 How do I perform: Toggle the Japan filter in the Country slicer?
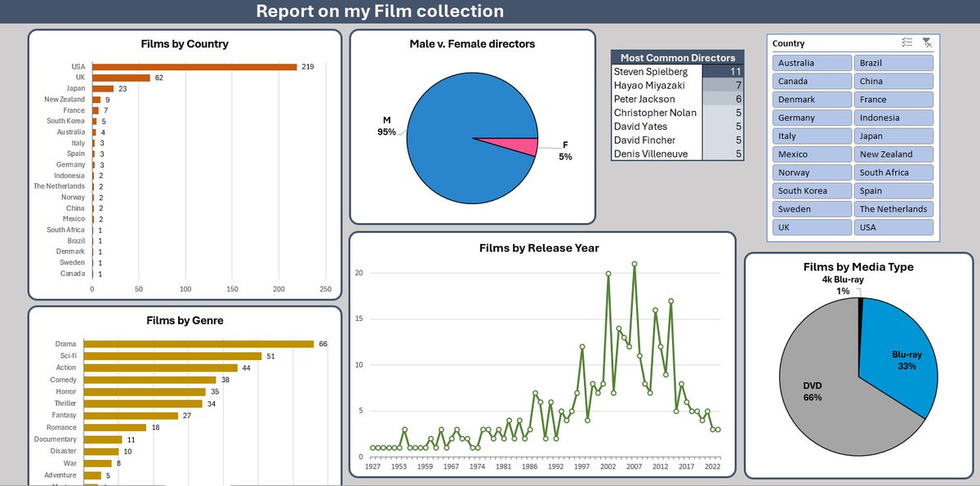coord(893,136)
